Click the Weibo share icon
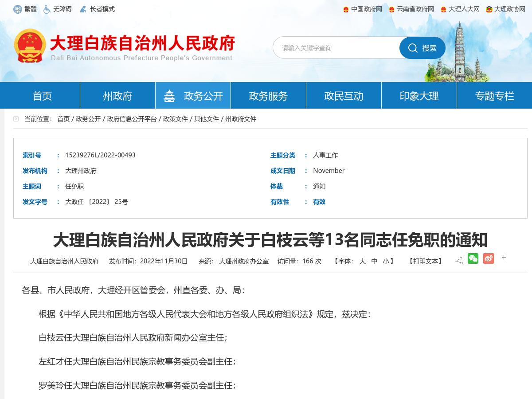 tap(489, 258)
